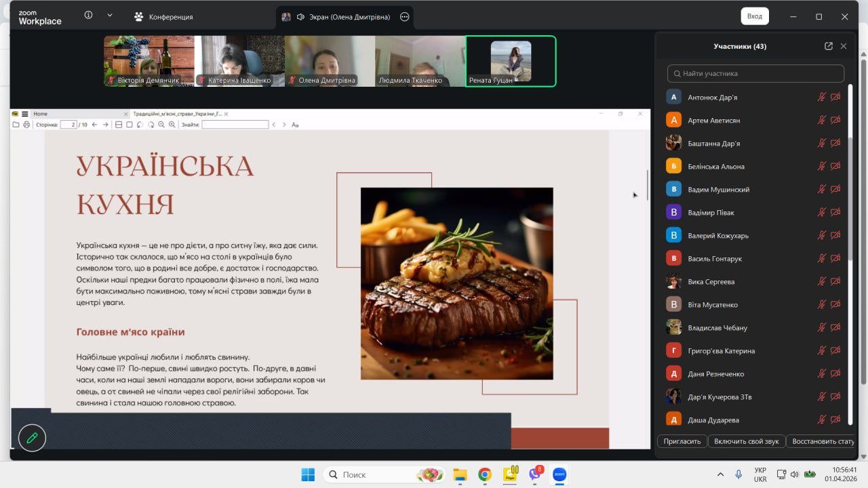Click the Найти участника search field
The image size is (868, 488).
755,73
